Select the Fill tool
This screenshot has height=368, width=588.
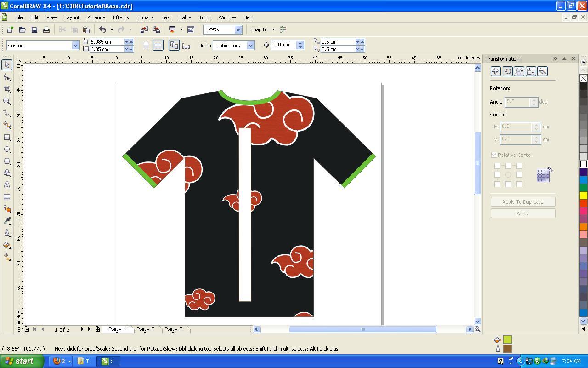[x=7, y=245]
